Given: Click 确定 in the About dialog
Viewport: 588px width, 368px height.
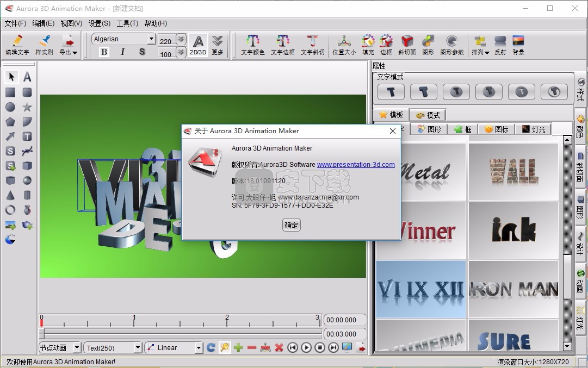Looking at the screenshot, I should 292,225.
